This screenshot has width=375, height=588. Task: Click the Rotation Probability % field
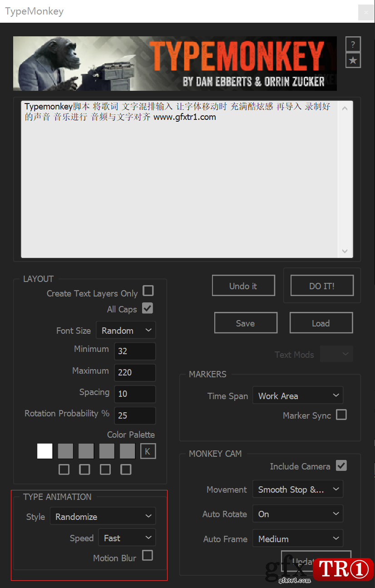135,415
